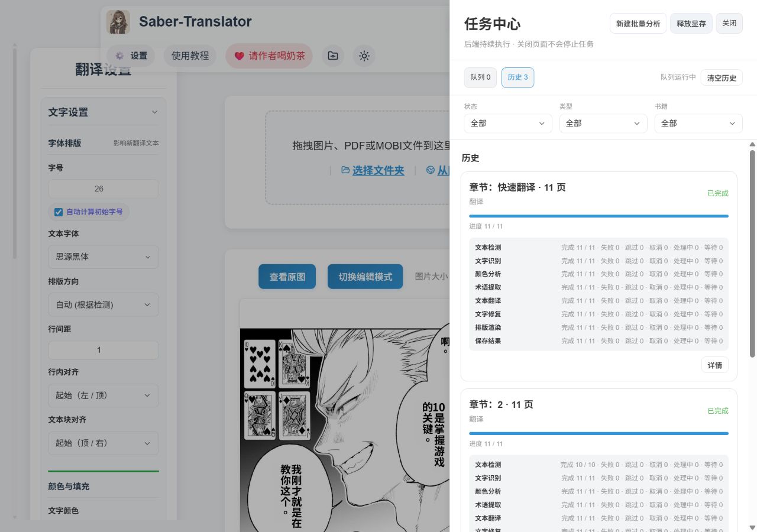Click the Saber-Translator avatar logo
This screenshot has height=532, width=757.
click(x=118, y=22)
